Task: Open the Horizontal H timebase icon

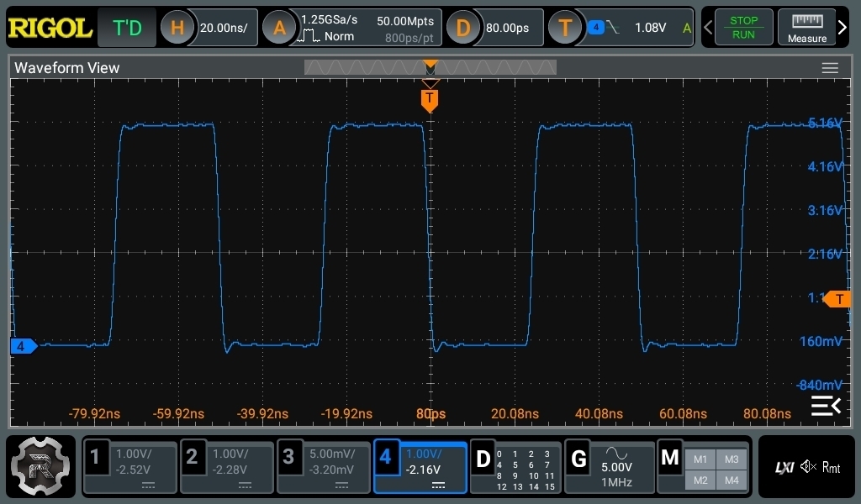Action: pos(177,28)
